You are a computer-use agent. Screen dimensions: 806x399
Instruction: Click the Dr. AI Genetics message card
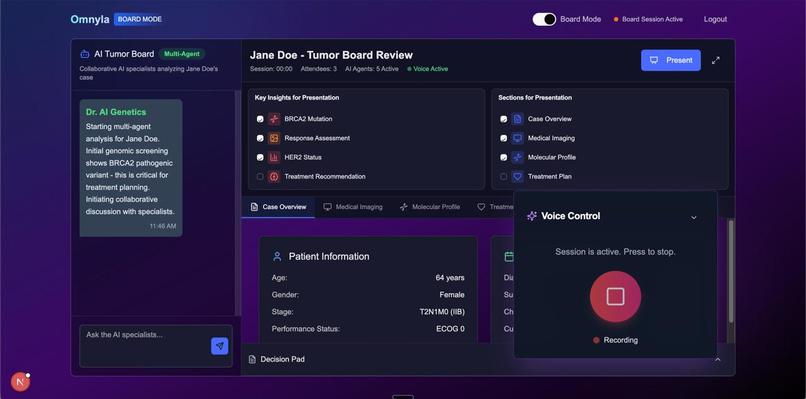131,168
